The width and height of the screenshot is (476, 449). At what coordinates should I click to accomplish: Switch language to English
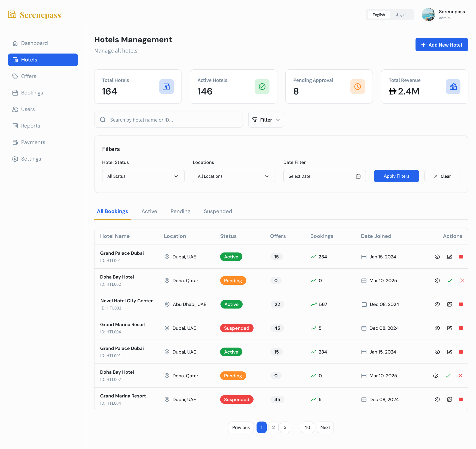click(x=379, y=15)
